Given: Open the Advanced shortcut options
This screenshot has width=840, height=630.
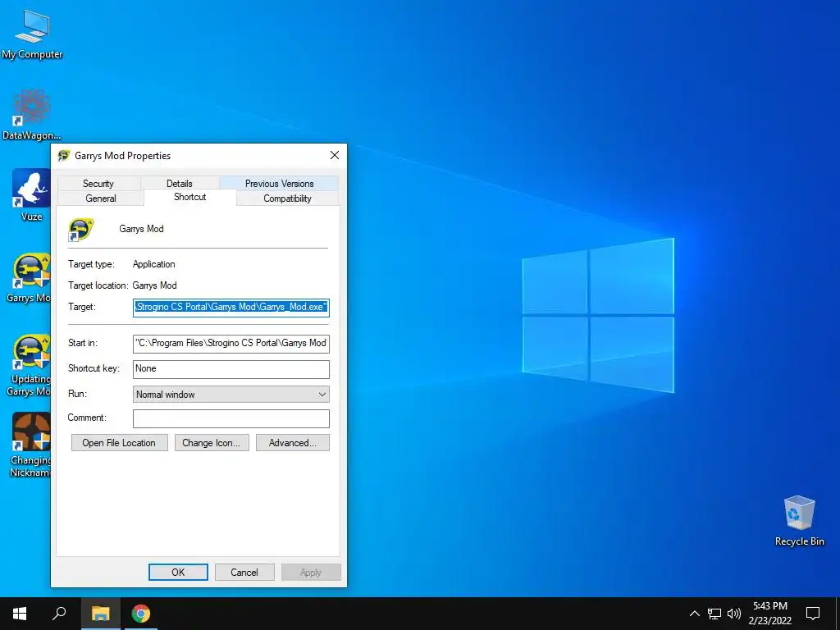Looking at the screenshot, I should [293, 442].
